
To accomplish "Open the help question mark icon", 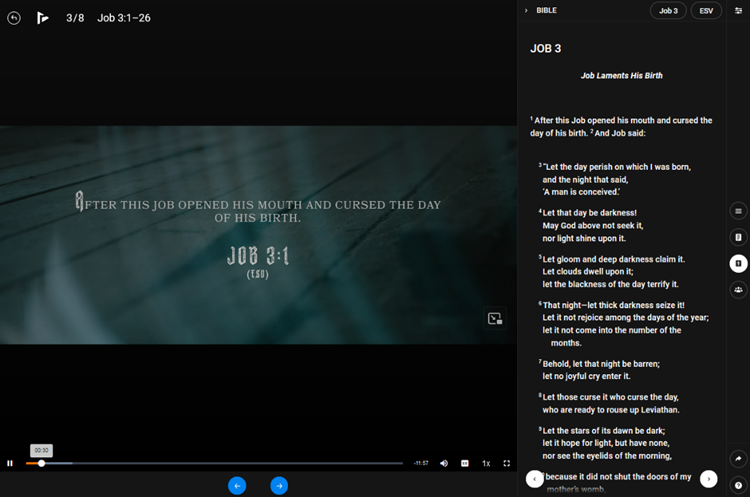I will pos(739,485).
